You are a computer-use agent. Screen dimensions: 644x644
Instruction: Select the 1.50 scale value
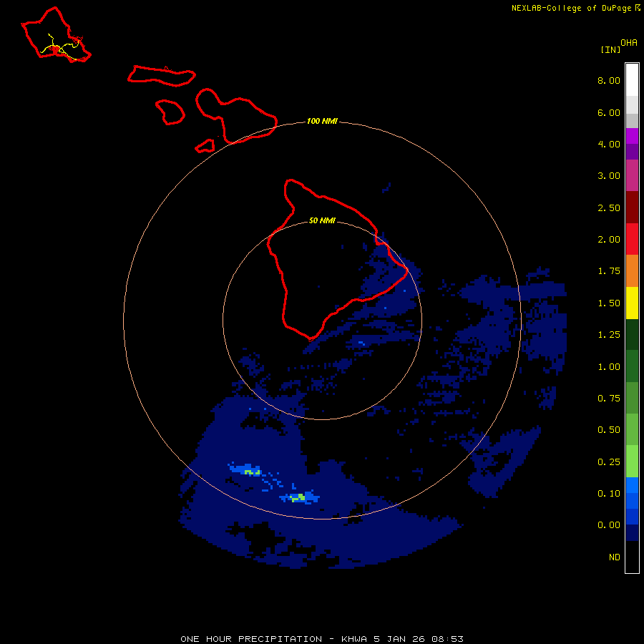tap(609, 303)
